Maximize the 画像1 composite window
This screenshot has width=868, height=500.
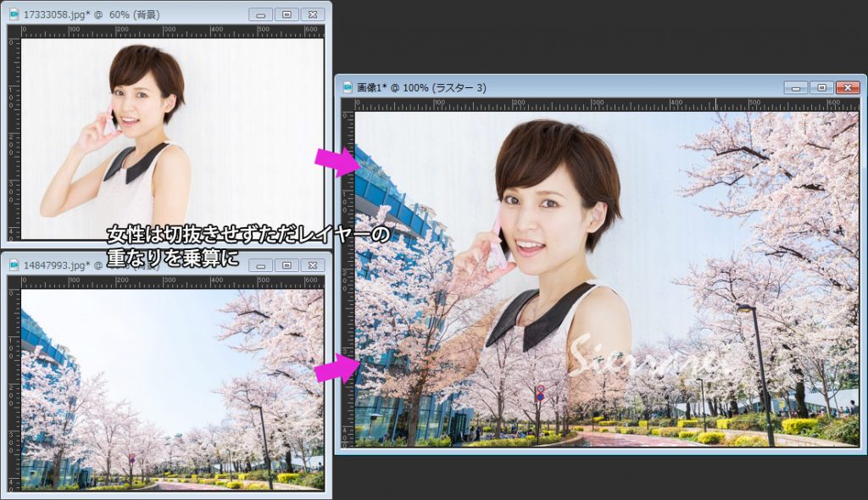[x=821, y=87]
